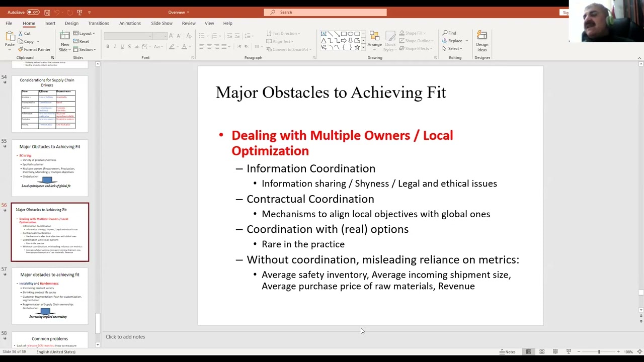Toggle Center alignment
The image size is (644, 362).
pyautogui.click(x=209, y=47)
